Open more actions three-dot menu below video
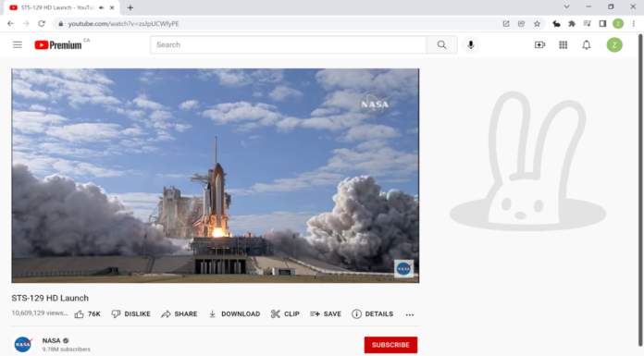The width and height of the screenshot is (644, 356). (410, 314)
